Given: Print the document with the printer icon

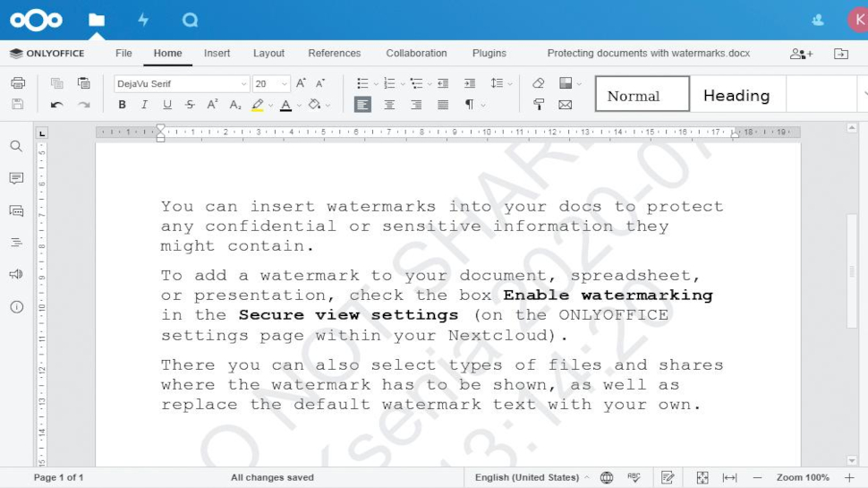Looking at the screenshot, I should tap(18, 83).
